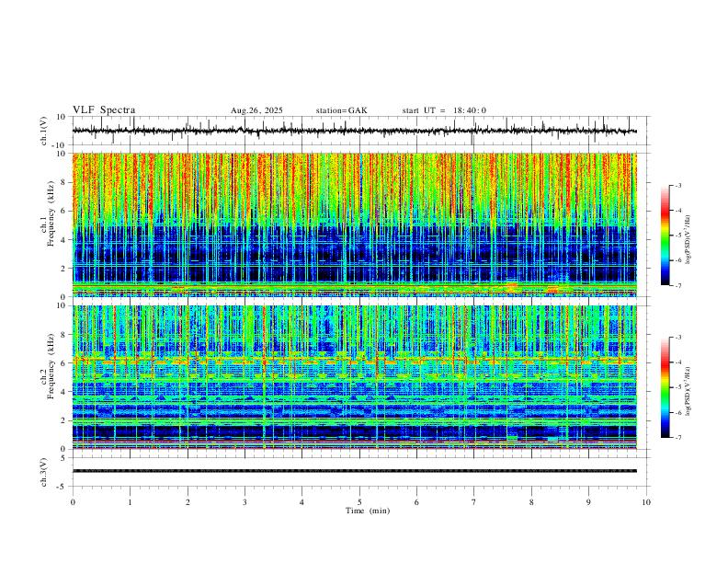Click the date 'Aug.26, 2025'

coord(256,110)
